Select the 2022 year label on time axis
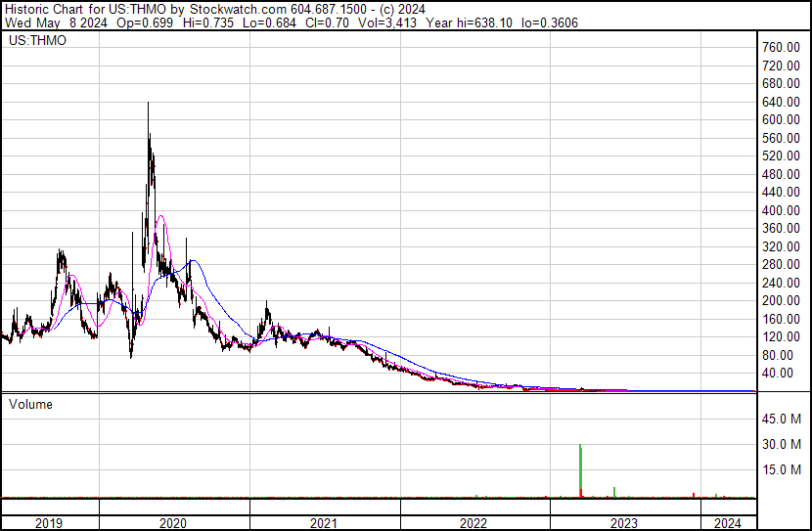812x531 pixels. point(474,523)
